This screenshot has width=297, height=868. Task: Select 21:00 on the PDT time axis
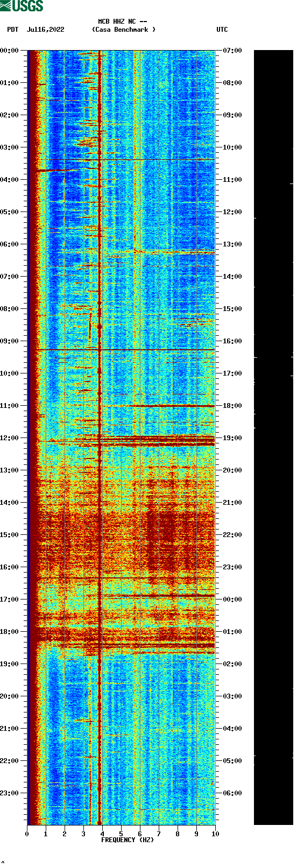coord(10,729)
